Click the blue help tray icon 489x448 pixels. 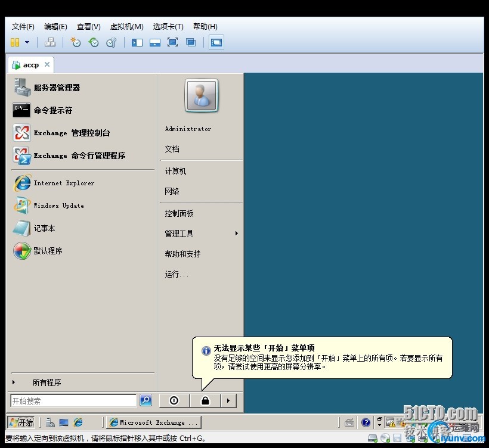(x=366, y=423)
